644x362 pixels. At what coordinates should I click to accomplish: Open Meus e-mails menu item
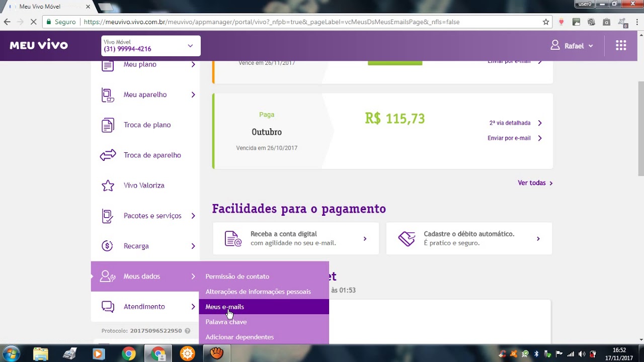pos(264,307)
